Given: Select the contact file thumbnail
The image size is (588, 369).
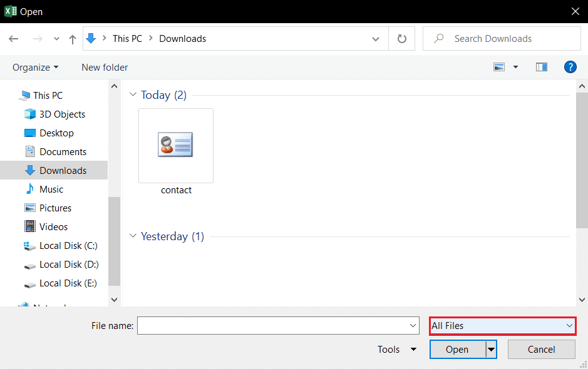Looking at the screenshot, I should pos(176,145).
